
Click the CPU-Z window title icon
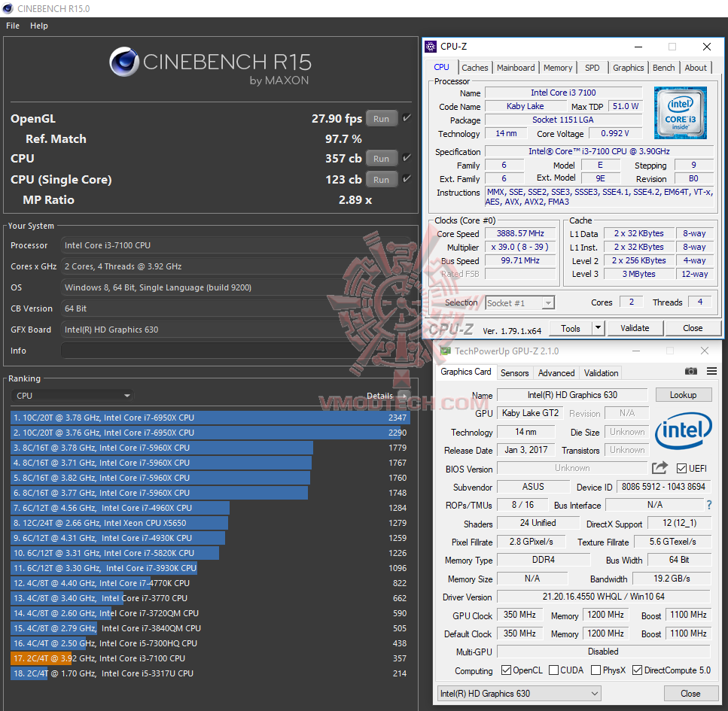pos(431,47)
